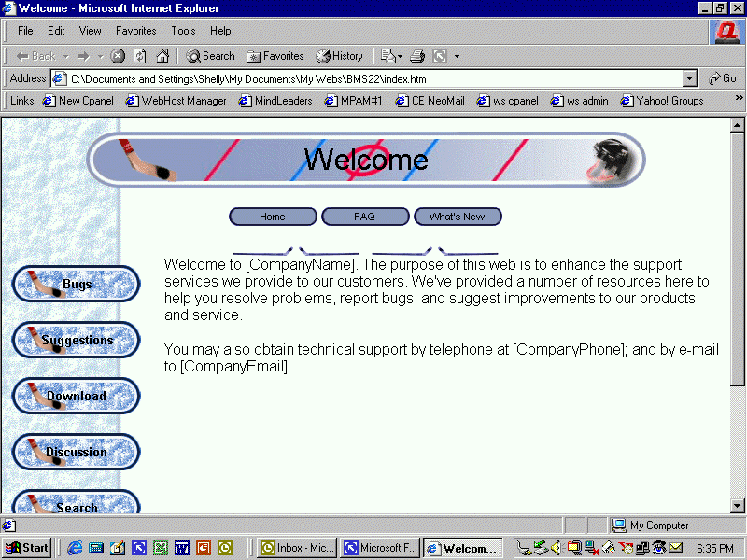
Task: Expand the Links bar overflow chevron
Action: (x=739, y=98)
